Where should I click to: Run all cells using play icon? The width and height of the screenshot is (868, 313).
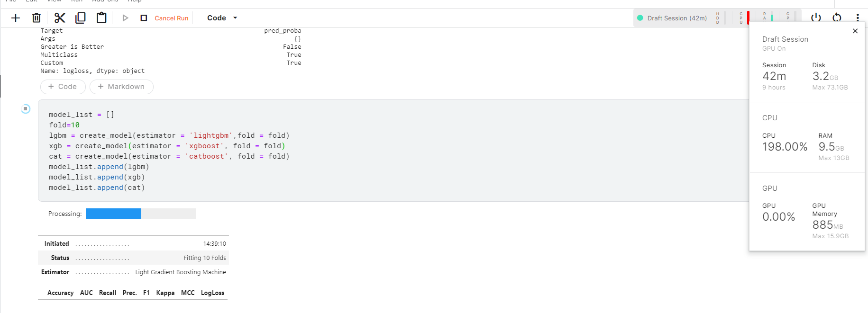(125, 18)
